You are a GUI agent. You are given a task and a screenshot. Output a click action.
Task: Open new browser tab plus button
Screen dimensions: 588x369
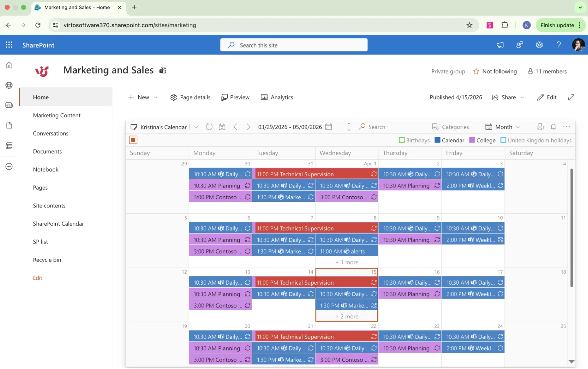[134, 7]
